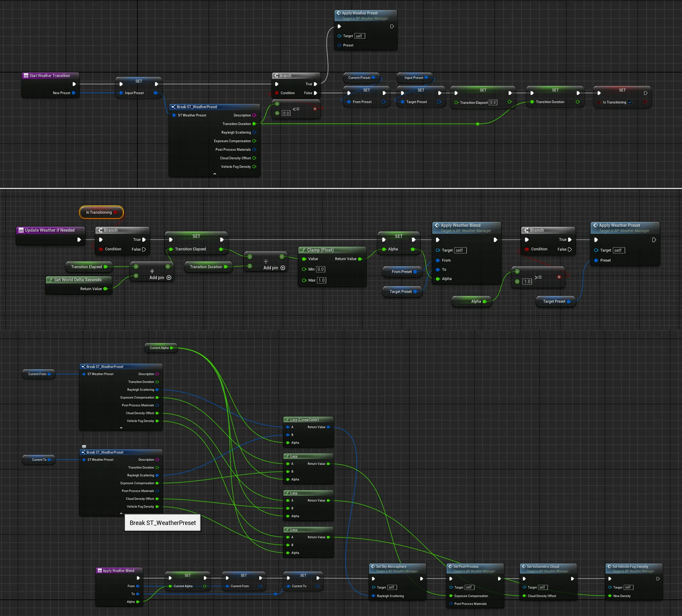Click the Target self field on Apply Weather Preset top
Image resolution: width=682 pixels, height=616 pixels.
tap(359, 36)
